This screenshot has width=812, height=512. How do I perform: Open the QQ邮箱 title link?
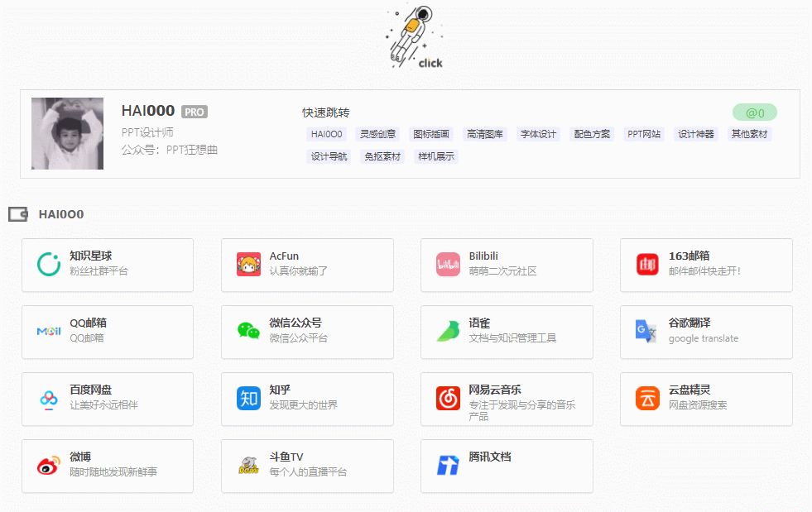pyautogui.click(x=88, y=323)
